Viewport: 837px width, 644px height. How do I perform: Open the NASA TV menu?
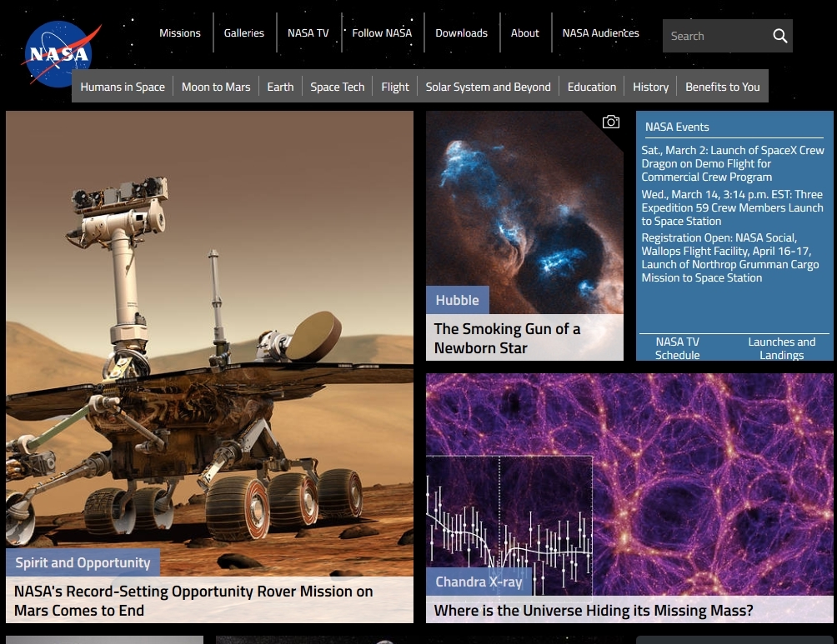click(x=308, y=33)
